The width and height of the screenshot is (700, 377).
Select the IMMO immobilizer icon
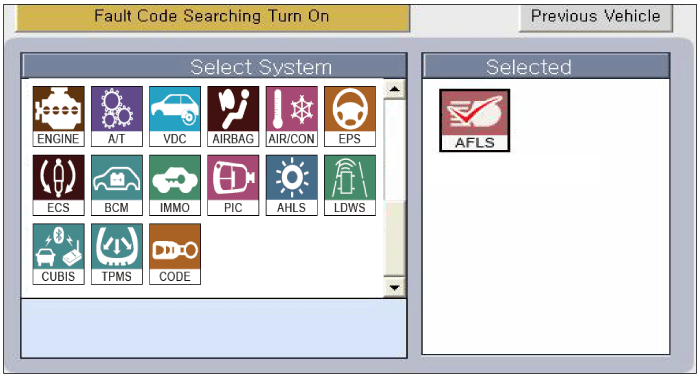pos(175,185)
